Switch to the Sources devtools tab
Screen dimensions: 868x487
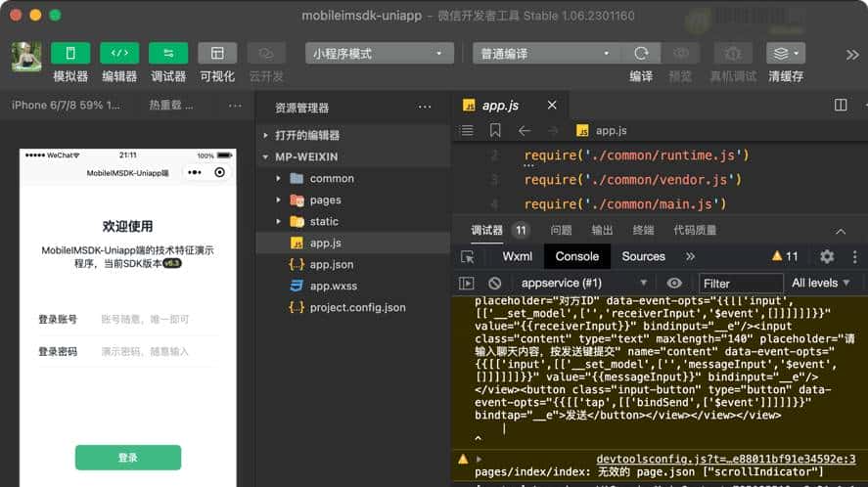pos(643,257)
